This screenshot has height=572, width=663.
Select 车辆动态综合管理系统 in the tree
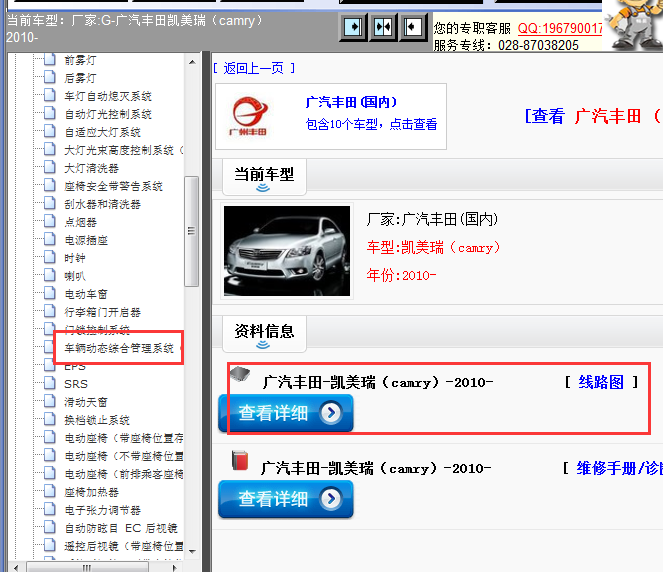119,348
